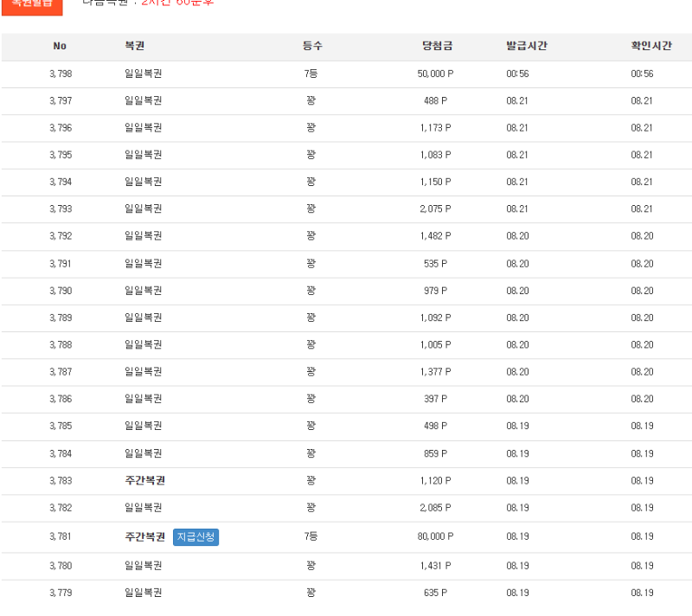692x616 pixels.
Task: Select row number 3,788
Action: [x=61, y=344]
